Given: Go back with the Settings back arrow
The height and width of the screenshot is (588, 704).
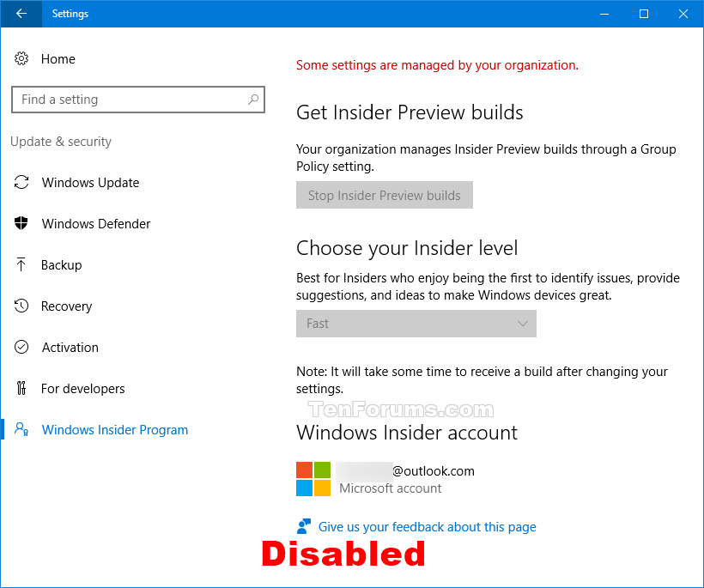Looking at the screenshot, I should pyautogui.click(x=21, y=14).
